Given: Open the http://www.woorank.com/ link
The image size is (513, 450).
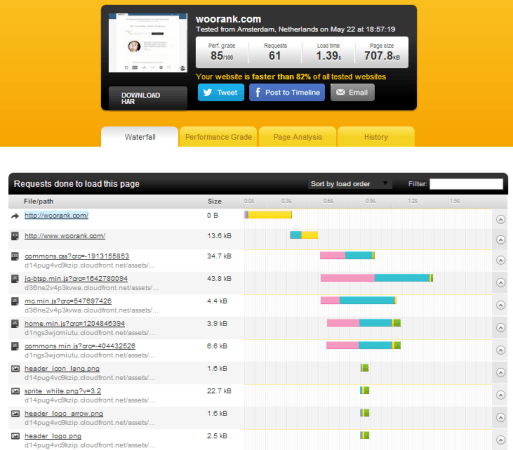Looking at the screenshot, I should 65,236.
